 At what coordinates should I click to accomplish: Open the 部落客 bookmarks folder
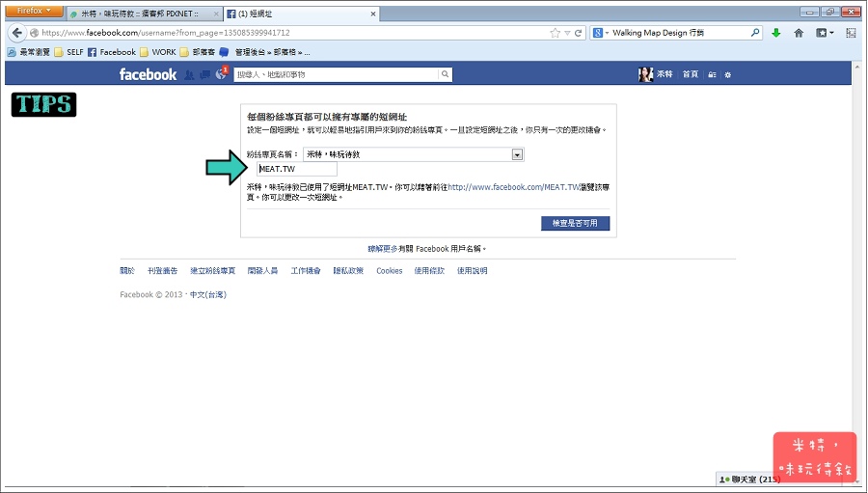(198, 52)
